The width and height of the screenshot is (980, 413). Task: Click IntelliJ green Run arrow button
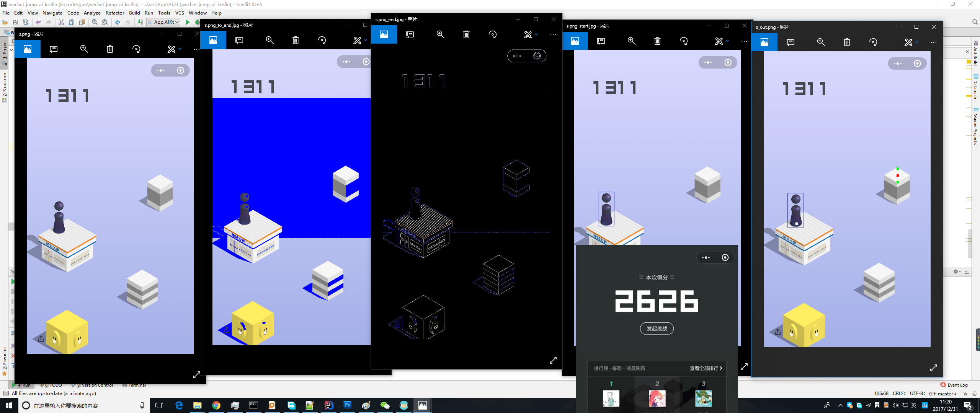[x=188, y=22]
